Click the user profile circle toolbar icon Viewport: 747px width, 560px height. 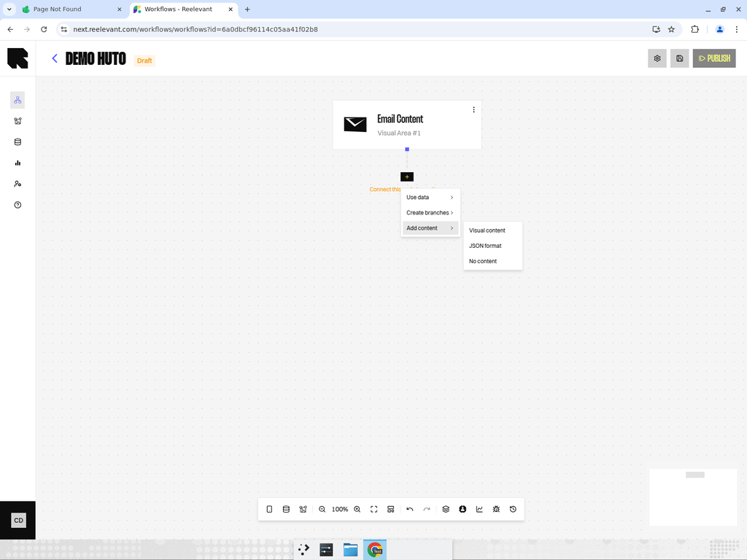(x=462, y=509)
